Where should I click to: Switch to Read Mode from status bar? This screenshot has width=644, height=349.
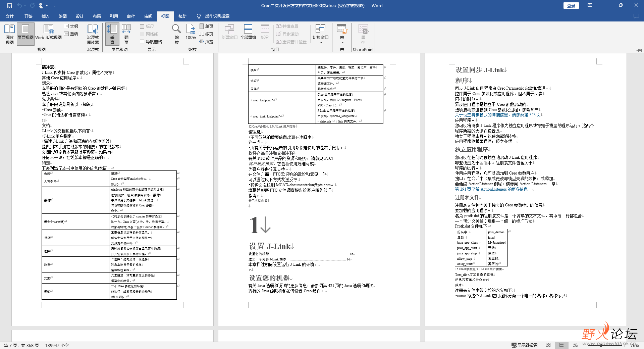pos(548,345)
